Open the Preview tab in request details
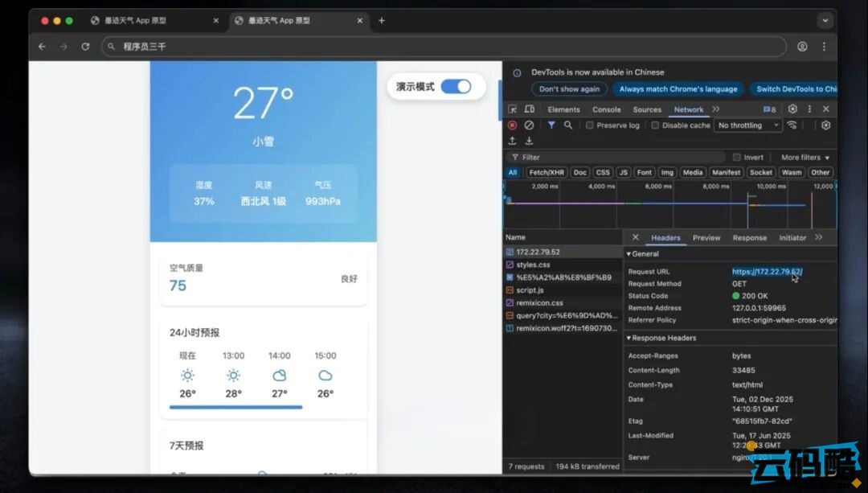 (706, 238)
